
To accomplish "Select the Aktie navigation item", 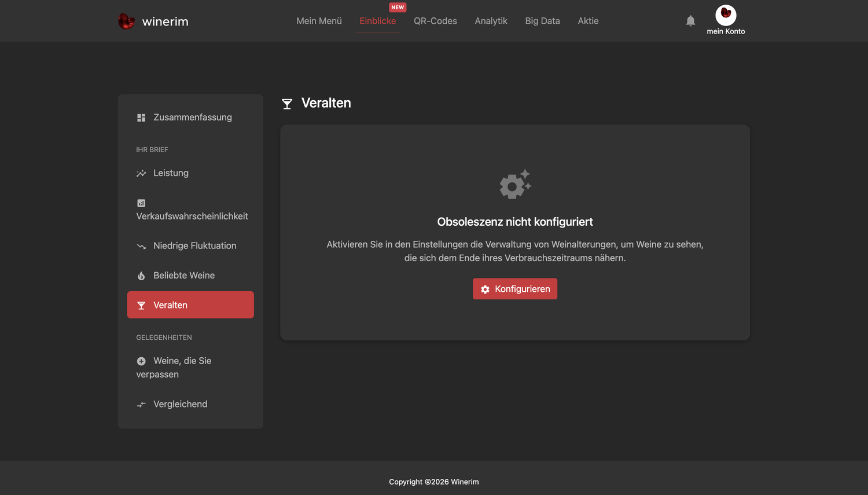I will (x=588, y=21).
